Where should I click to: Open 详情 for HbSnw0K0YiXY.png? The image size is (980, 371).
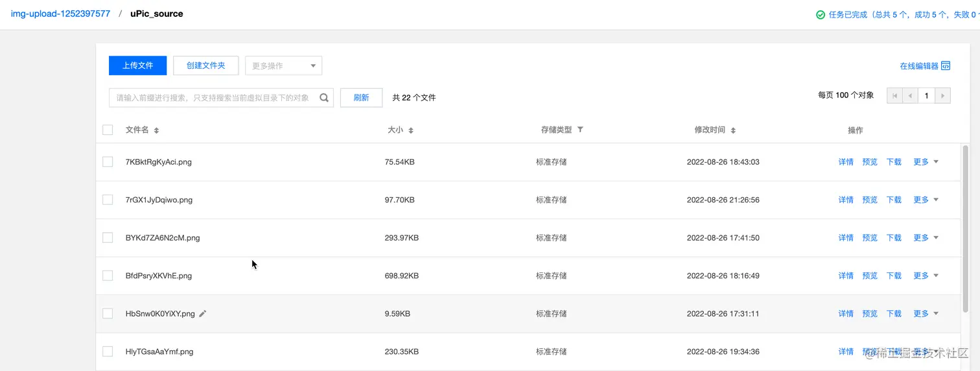tap(846, 313)
